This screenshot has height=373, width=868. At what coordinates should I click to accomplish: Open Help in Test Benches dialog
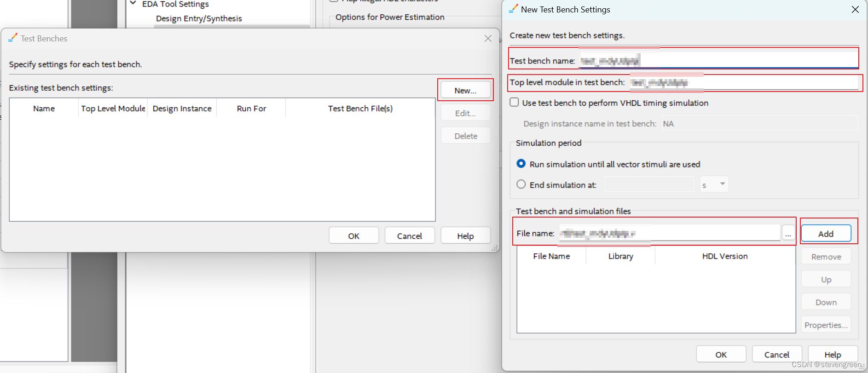465,235
